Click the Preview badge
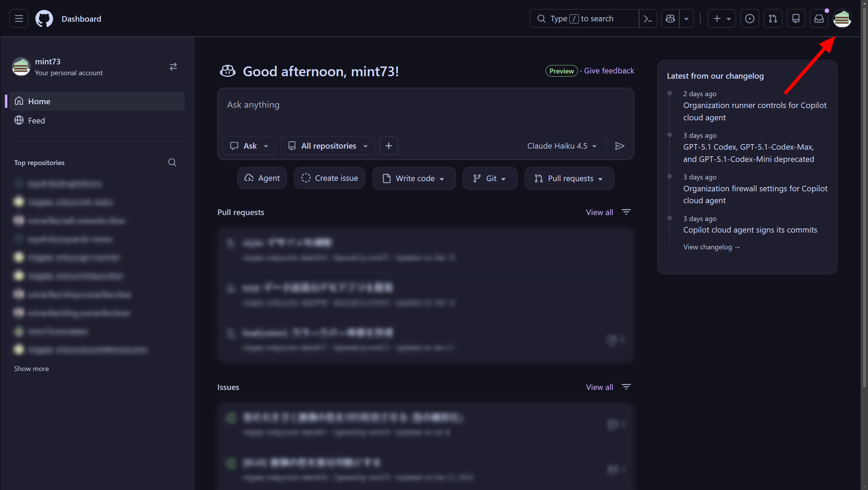 click(x=561, y=71)
